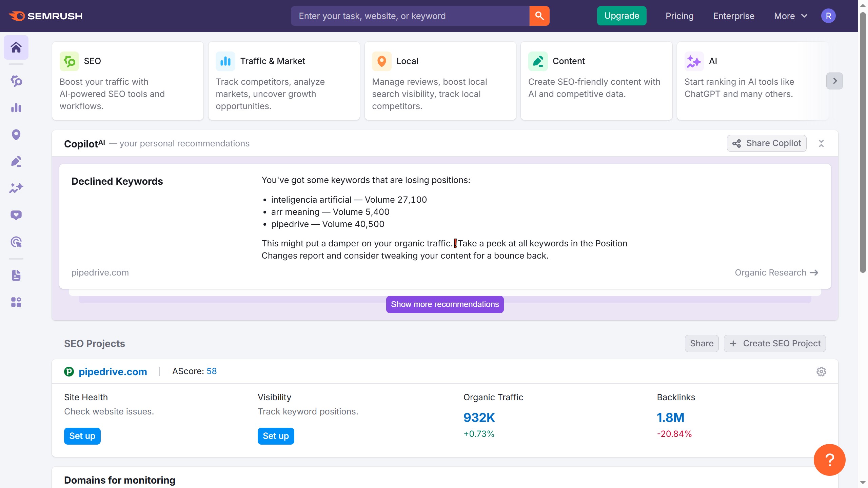Viewport: 868px width, 488px height.
Task: Set up Visibility tracking
Action: click(x=276, y=436)
